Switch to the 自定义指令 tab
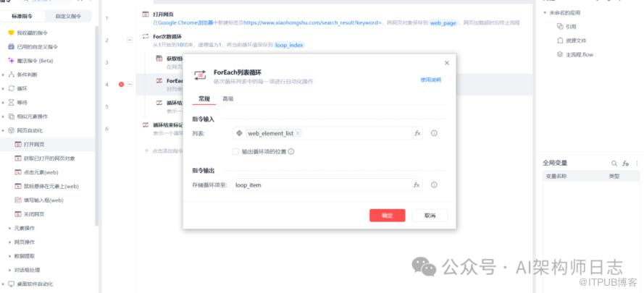 [69, 17]
